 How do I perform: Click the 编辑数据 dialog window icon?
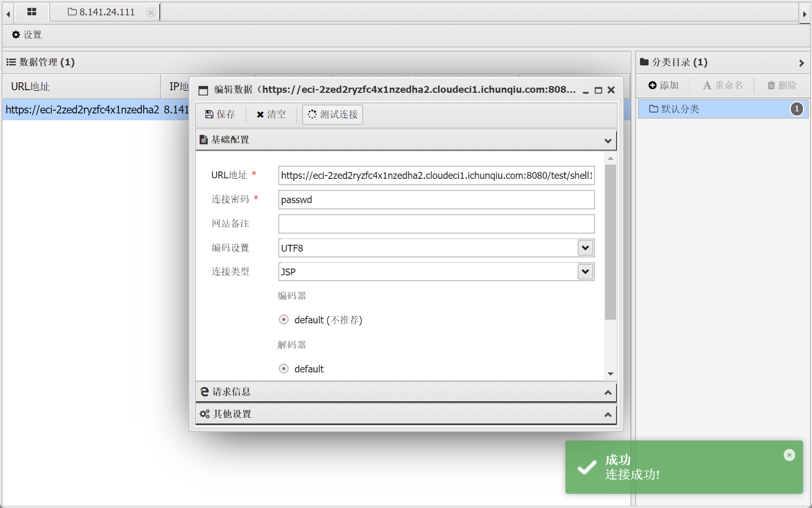coord(203,90)
